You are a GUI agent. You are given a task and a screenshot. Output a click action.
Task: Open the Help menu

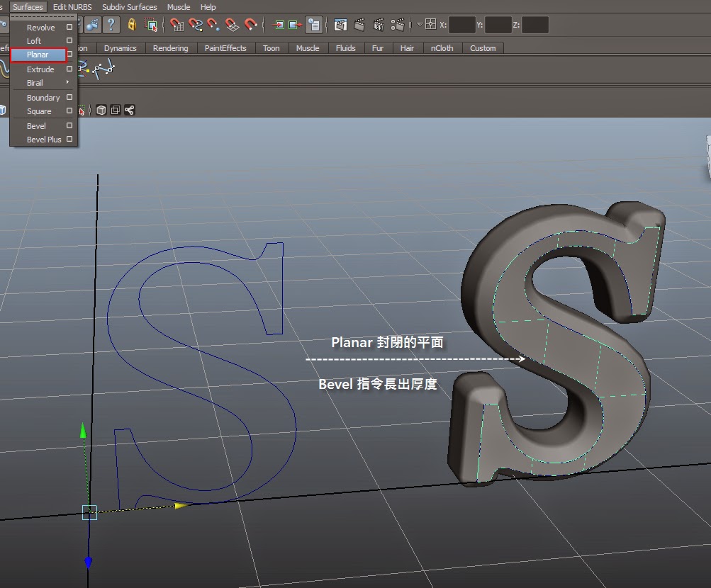coord(208,7)
